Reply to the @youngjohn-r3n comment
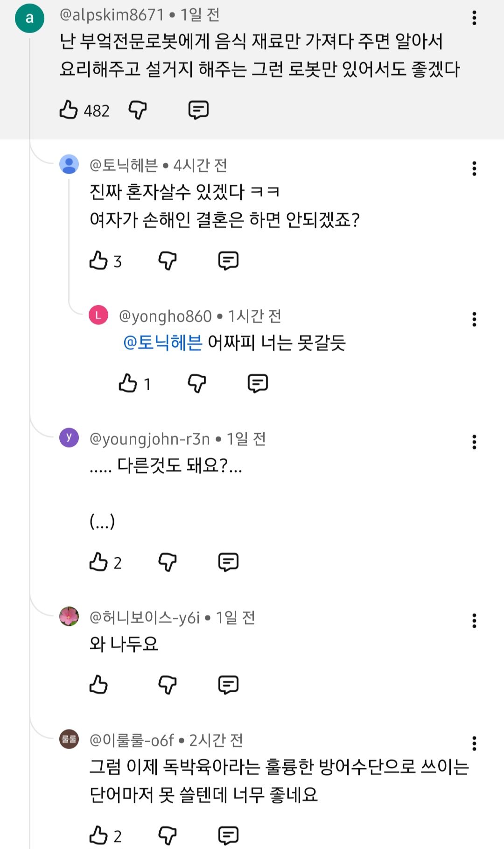Image resolution: width=504 pixels, height=849 pixels. (228, 562)
